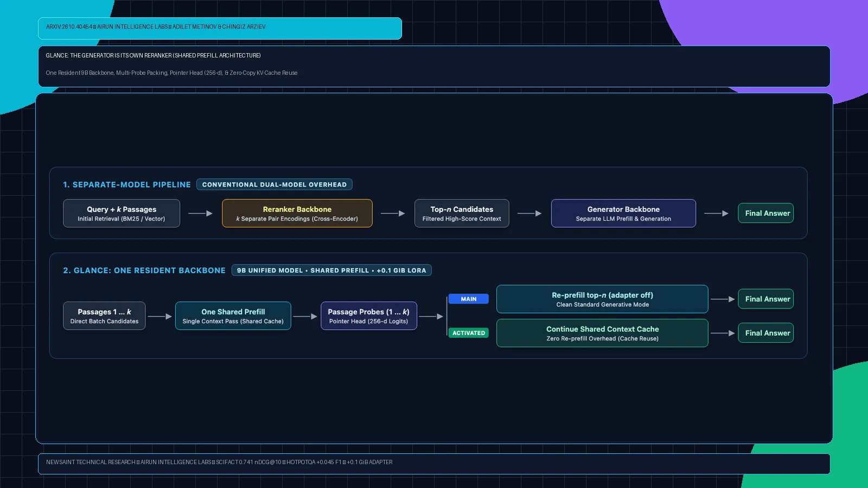Select the Query + k Passages box
This screenshot has height=488, width=868.
coord(122,213)
